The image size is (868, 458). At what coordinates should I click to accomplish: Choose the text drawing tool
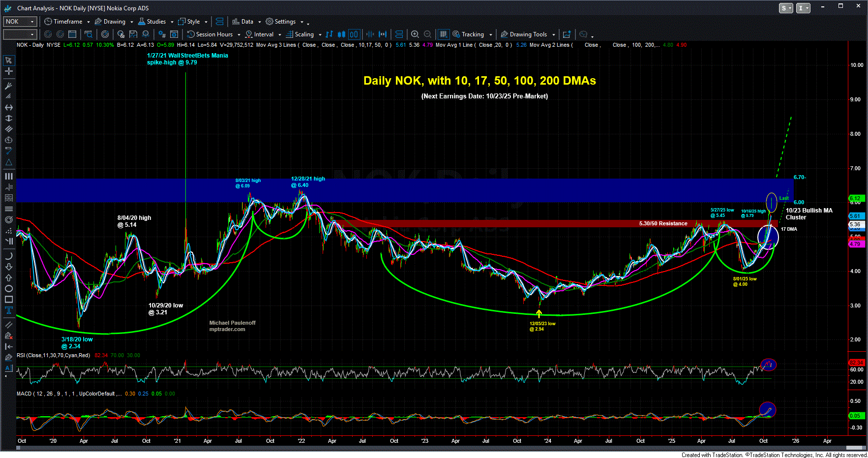coord(8,310)
